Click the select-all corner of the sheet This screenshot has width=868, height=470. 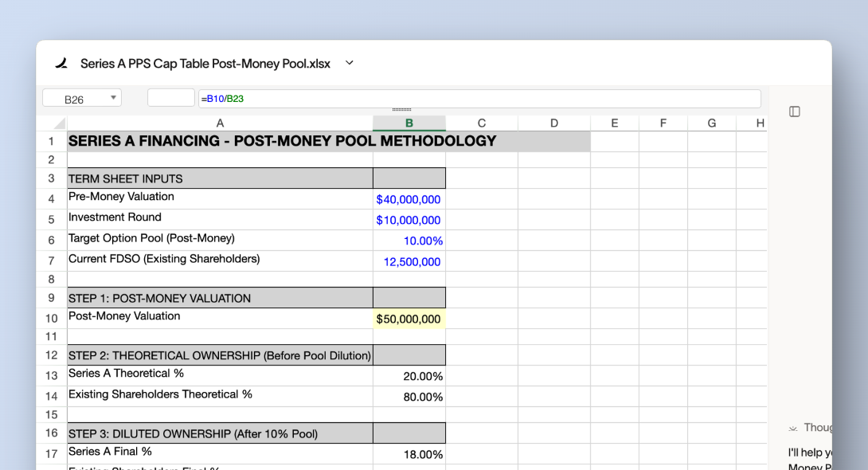coord(59,123)
